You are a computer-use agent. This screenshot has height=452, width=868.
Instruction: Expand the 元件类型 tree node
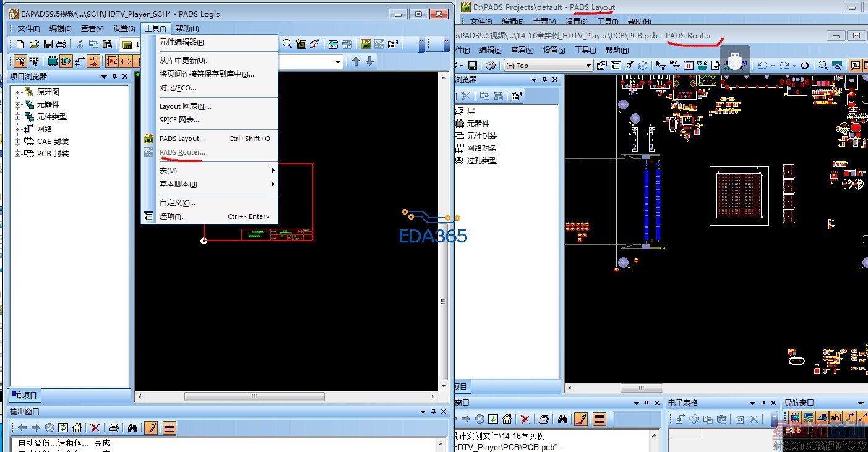tap(18, 117)
